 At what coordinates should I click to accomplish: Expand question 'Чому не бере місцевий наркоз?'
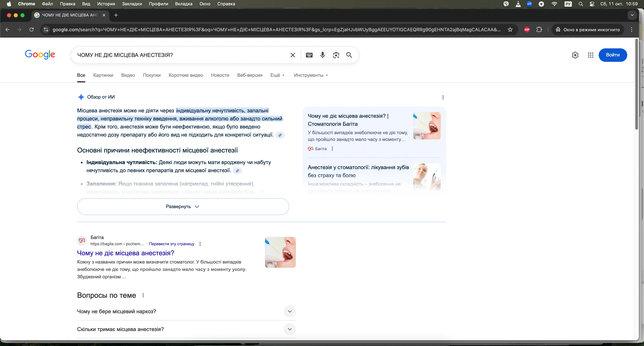[x=289, y=311]
